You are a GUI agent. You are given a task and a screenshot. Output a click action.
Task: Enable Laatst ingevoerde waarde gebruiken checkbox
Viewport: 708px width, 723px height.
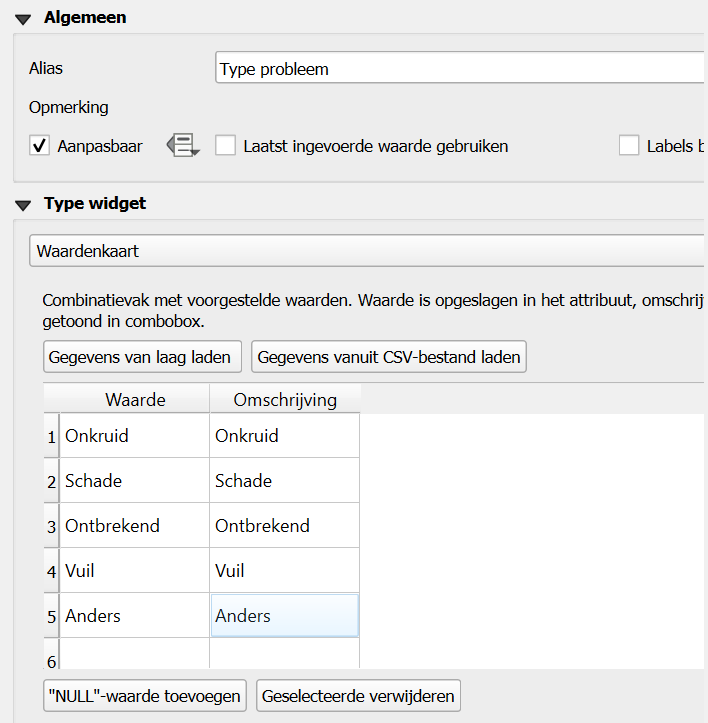pos(226,146)
